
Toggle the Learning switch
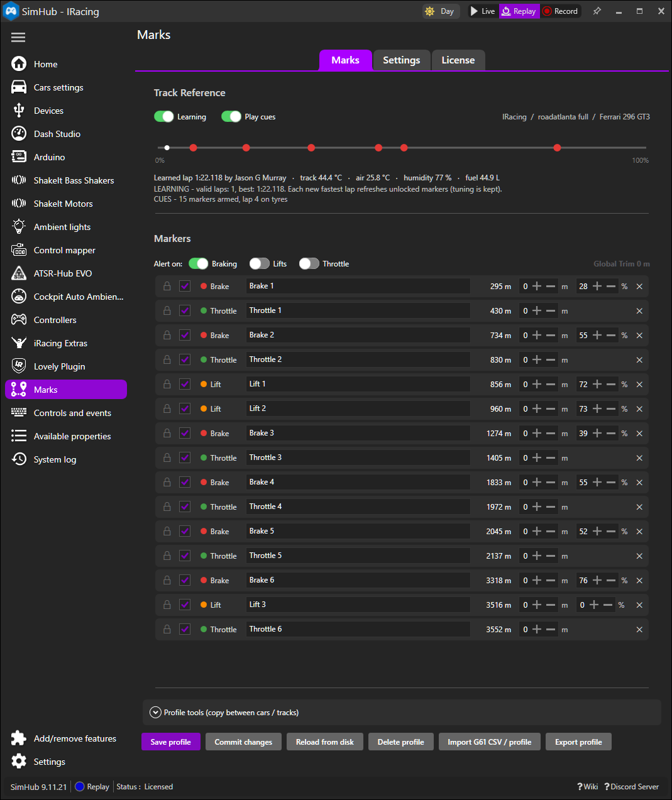pyautogui.click(x=164, y=117)
